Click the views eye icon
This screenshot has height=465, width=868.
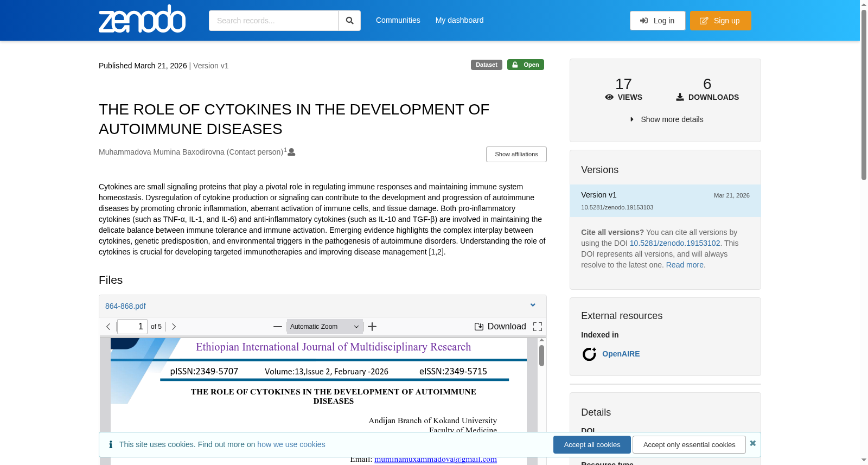tap(609, 97)
